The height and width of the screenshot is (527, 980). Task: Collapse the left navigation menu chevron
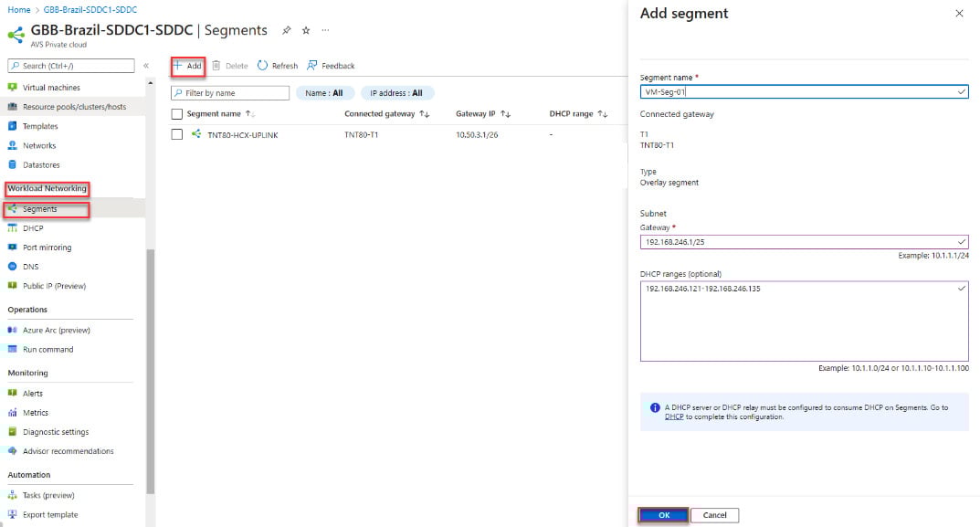click(x=145, y=66)
